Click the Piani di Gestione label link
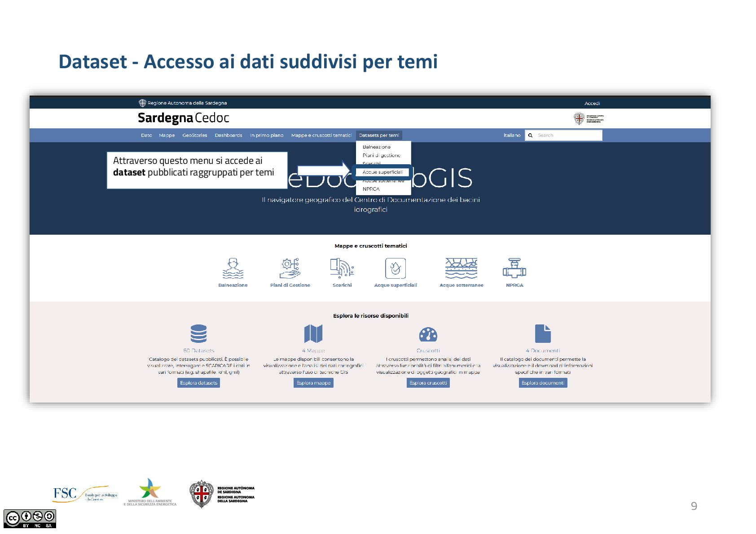756x534 pixels. (290, 285)
